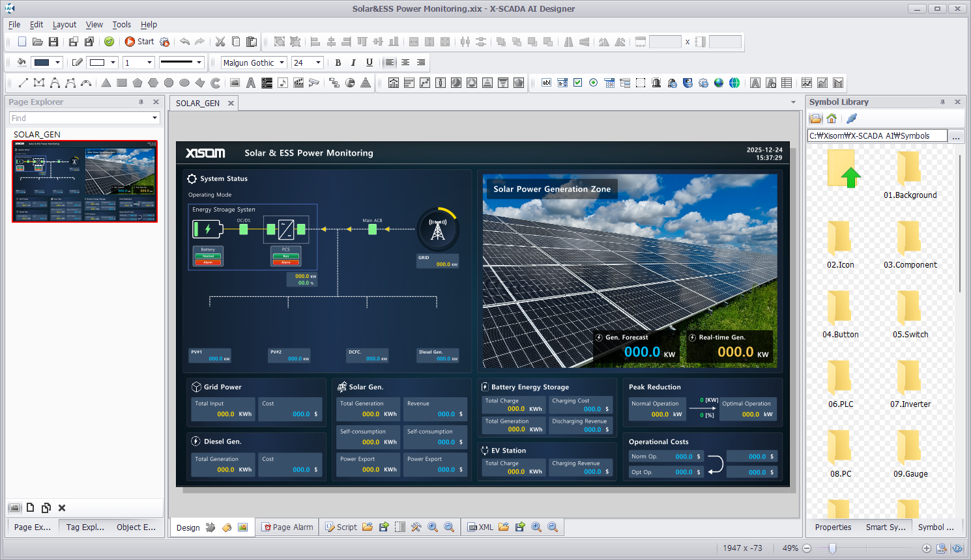Select the ellipse shape tool
971x560 pixels.
coord(184,83)
